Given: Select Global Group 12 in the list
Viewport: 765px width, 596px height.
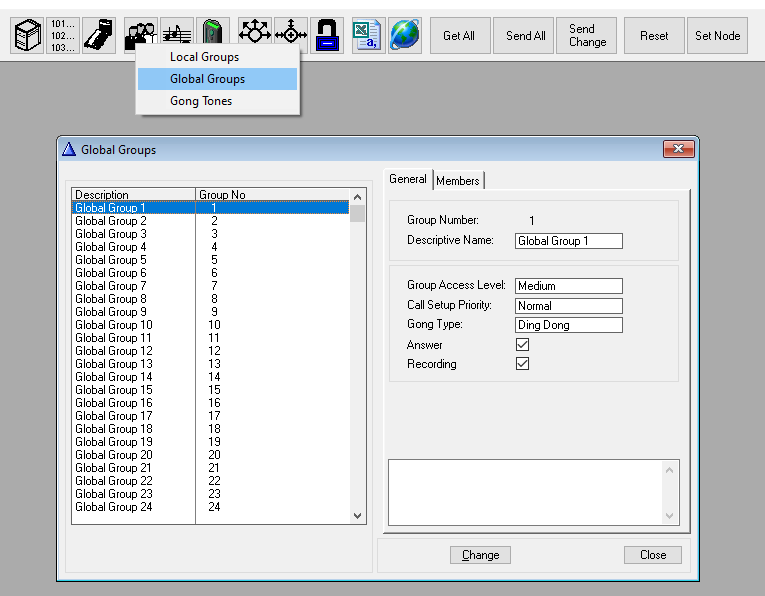Looking at the screenshot, I should click(x=114, y=351).
